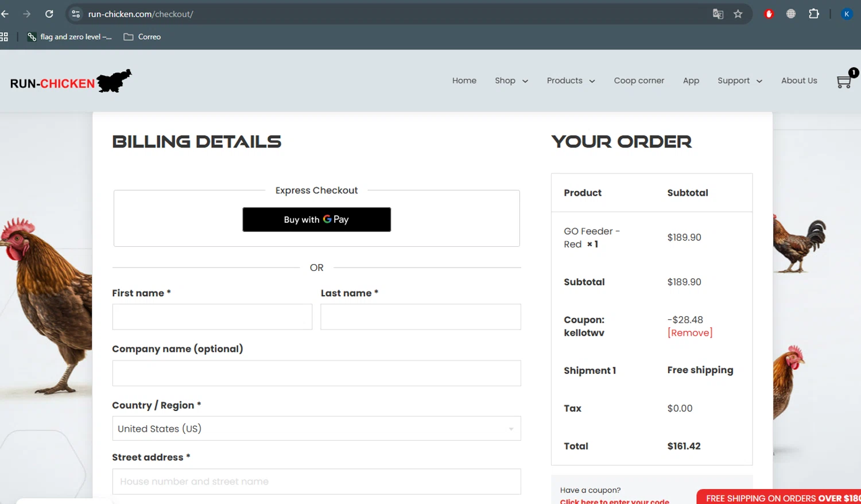Image resolution: width=861 pixels, height=504 pixels.
Task: Remove the kellotwv coupon
Action: [x=690, y=333]
